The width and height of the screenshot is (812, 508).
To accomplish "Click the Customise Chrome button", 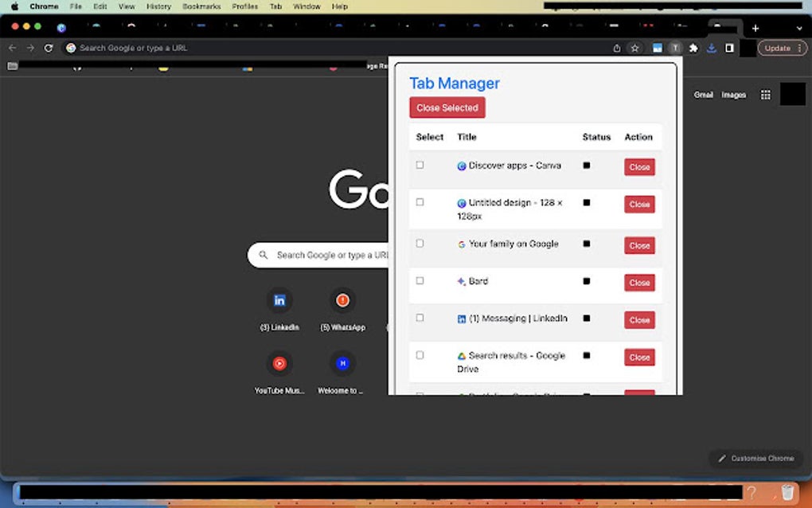I will pos(755,459).
